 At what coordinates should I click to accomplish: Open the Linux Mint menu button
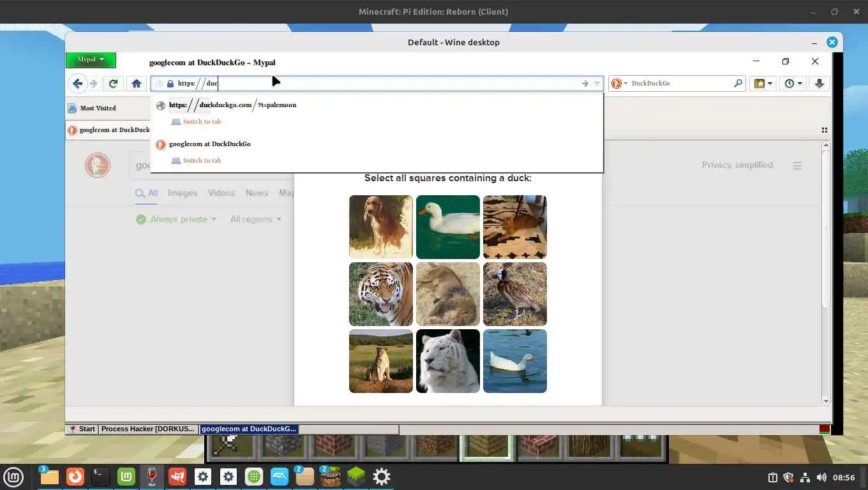13,477
